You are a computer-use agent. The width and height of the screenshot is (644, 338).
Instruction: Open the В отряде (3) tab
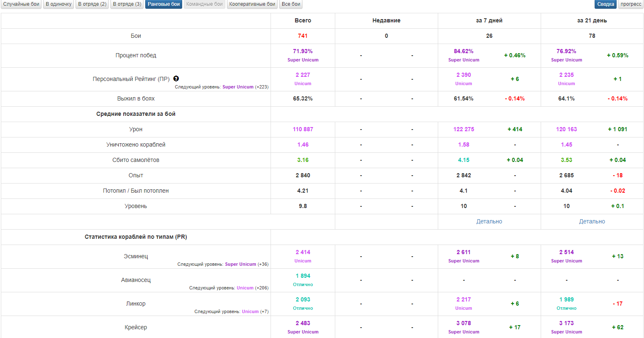[127, 4]
